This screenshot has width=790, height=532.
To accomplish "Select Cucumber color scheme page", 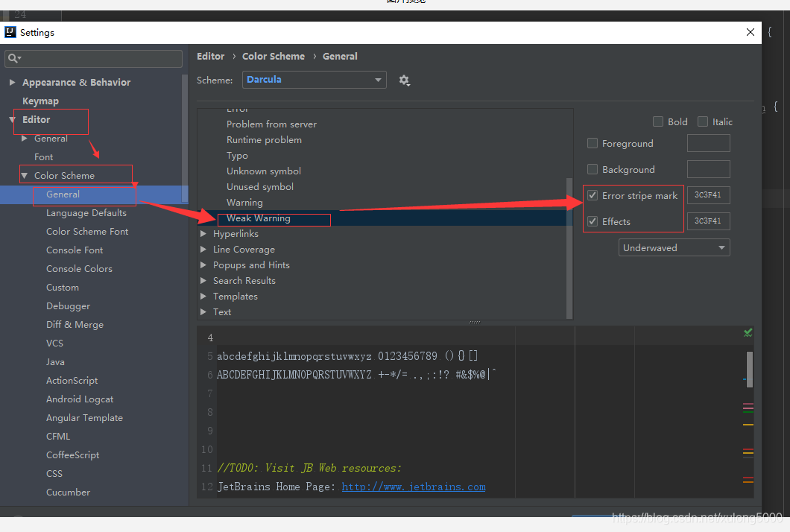I will point(68,493).
